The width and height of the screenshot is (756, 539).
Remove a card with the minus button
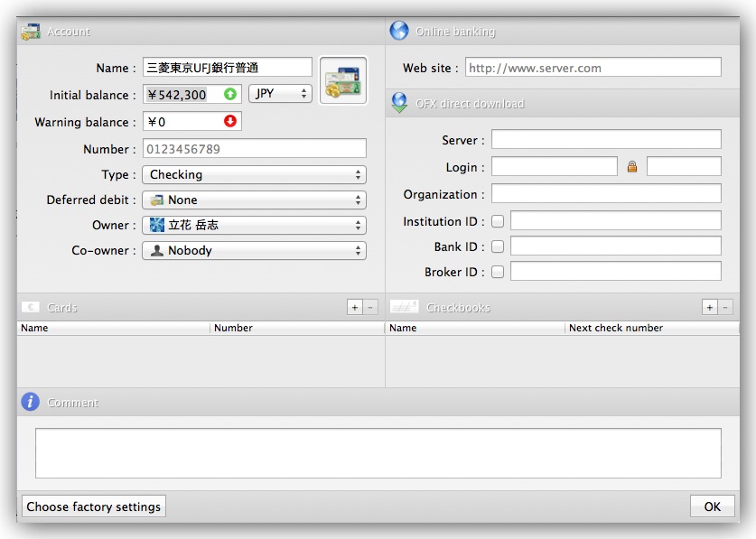click(370, 308)
